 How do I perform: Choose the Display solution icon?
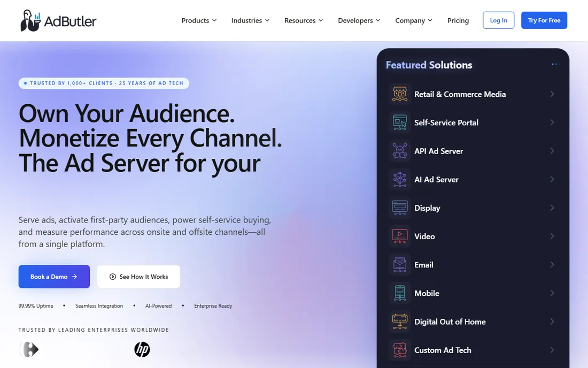400,208
